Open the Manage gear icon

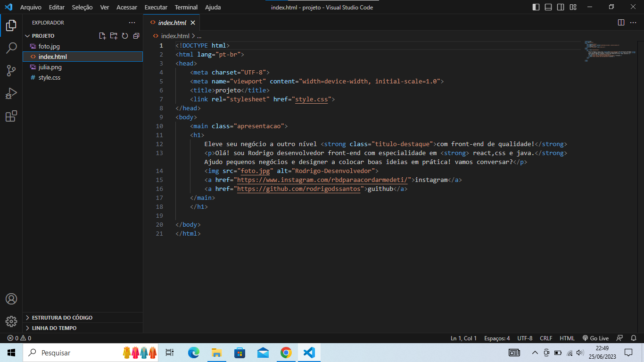(x=11, y=321)
